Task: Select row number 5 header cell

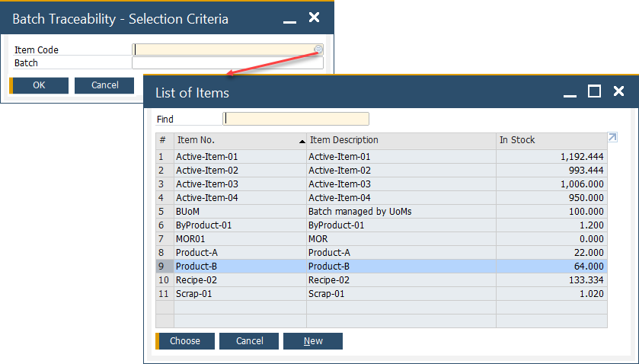Action: [x=165, y=211]
